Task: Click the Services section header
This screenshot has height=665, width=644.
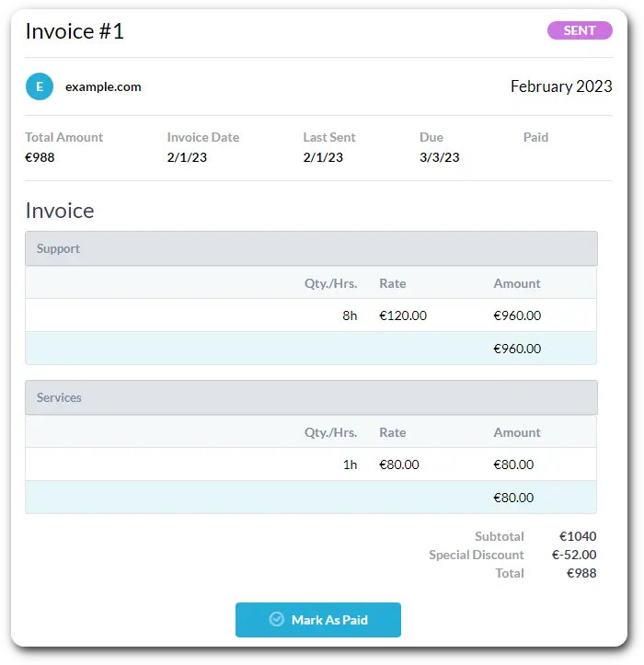Action: pos(311,397)
